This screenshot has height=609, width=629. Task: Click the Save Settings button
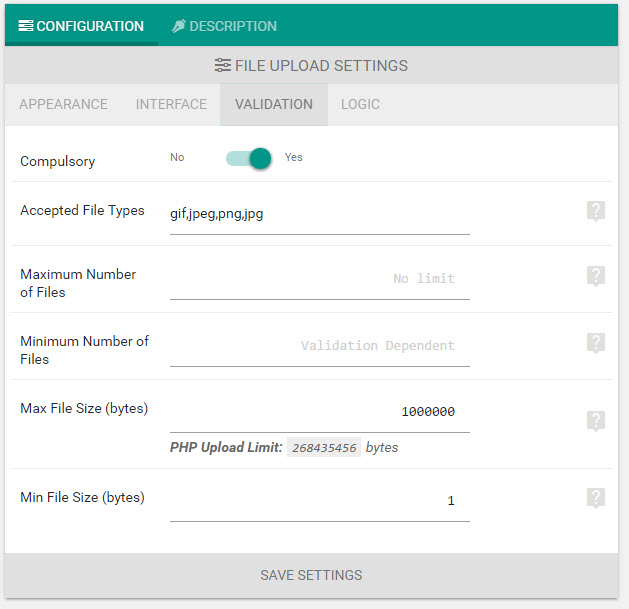[311, 575]
